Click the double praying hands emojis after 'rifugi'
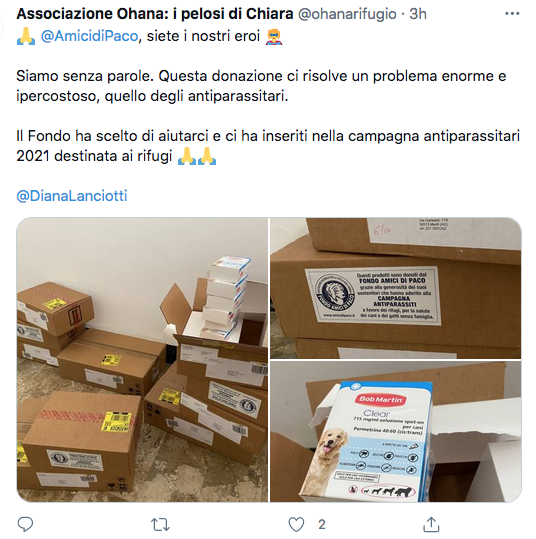 [197, 156]
